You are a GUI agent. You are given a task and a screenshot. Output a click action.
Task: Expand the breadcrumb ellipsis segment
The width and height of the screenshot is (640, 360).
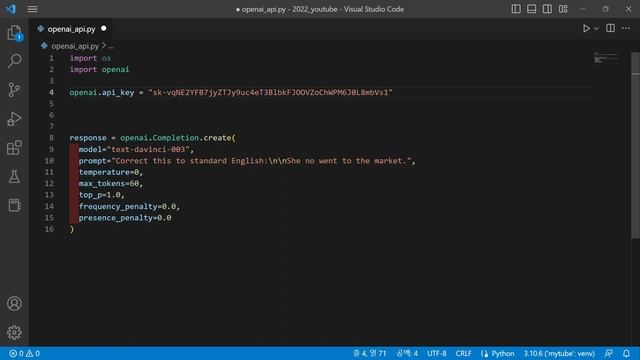pyautogui.click(x=111, y=46)
